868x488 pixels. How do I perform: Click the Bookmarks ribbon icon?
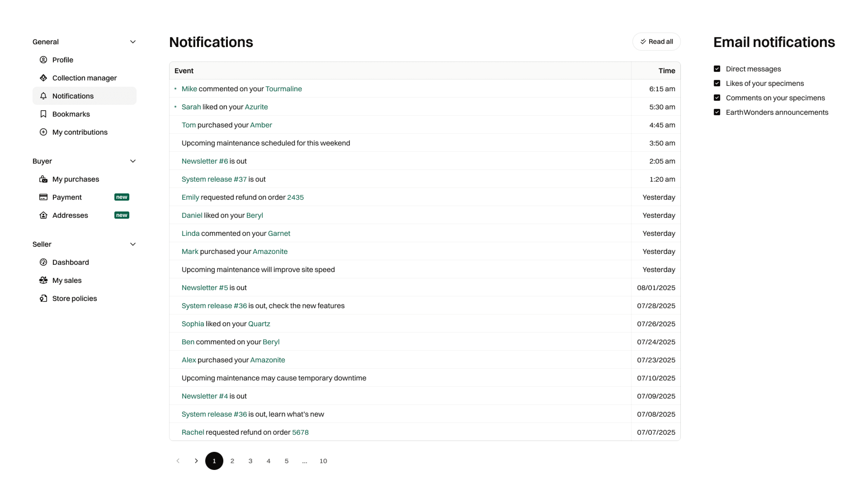click(x=43, y=114)
